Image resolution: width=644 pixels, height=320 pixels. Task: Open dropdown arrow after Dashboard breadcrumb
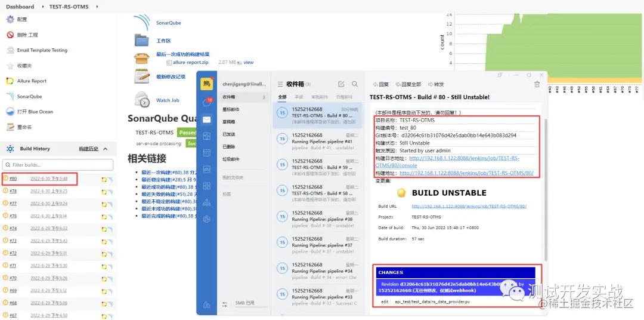43,7
